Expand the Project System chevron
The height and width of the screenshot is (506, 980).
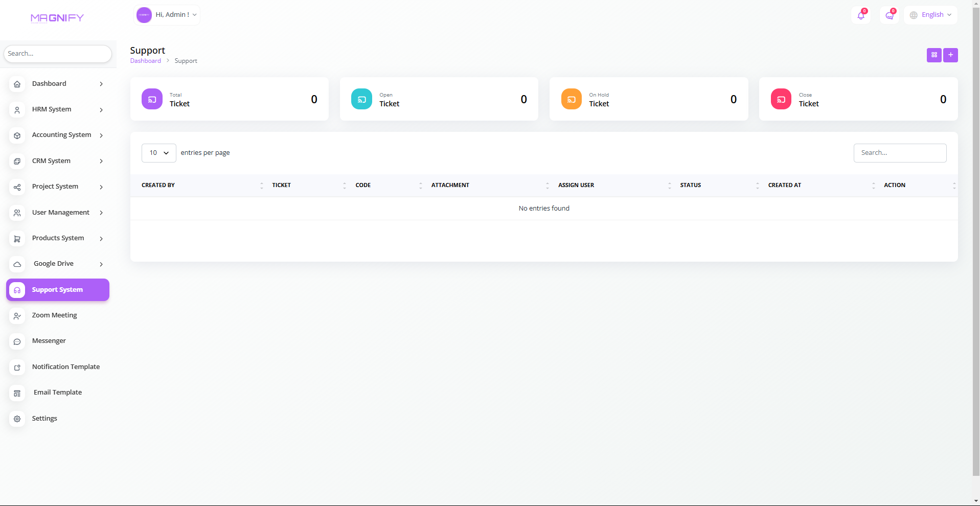pos(101,187)
